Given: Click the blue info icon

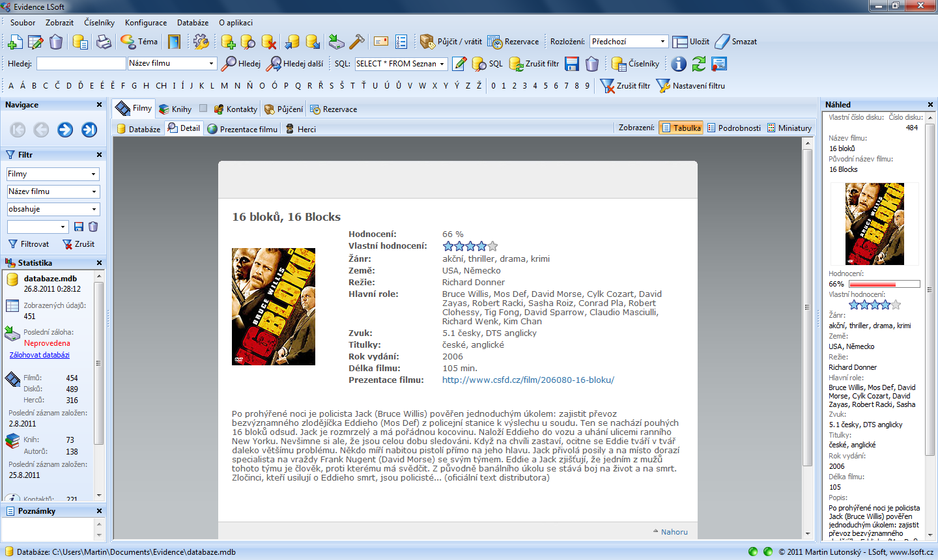Looking at the screenshot, I should pyautogui.click(x=679, y=64).
